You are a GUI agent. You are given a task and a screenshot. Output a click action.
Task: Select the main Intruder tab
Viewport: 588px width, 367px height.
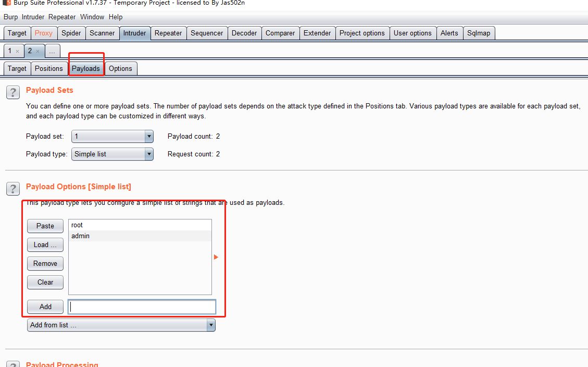(x=134, y=33)
